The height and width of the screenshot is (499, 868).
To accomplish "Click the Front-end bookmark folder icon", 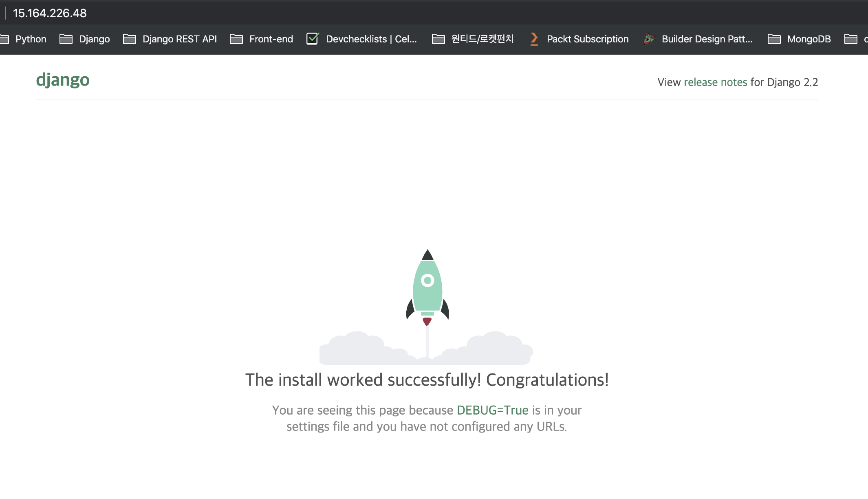I will tap(236, 39).
